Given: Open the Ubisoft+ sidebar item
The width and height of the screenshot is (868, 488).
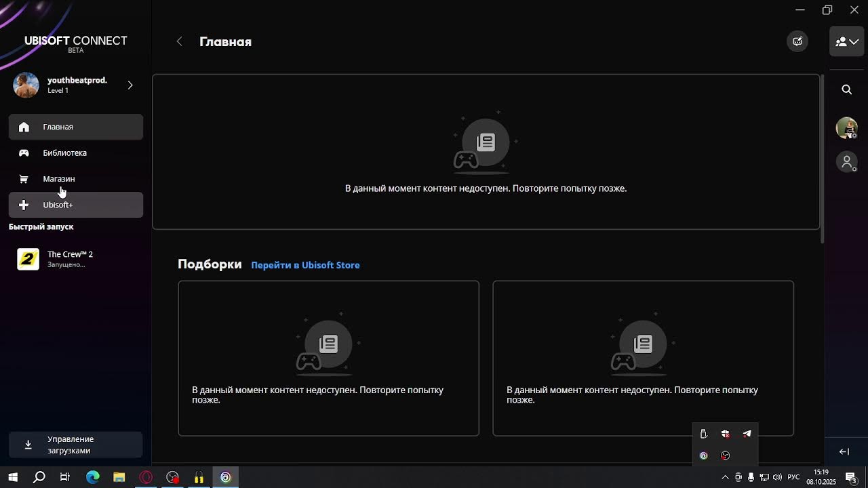Looking at the screenshot, I should 75,205.
